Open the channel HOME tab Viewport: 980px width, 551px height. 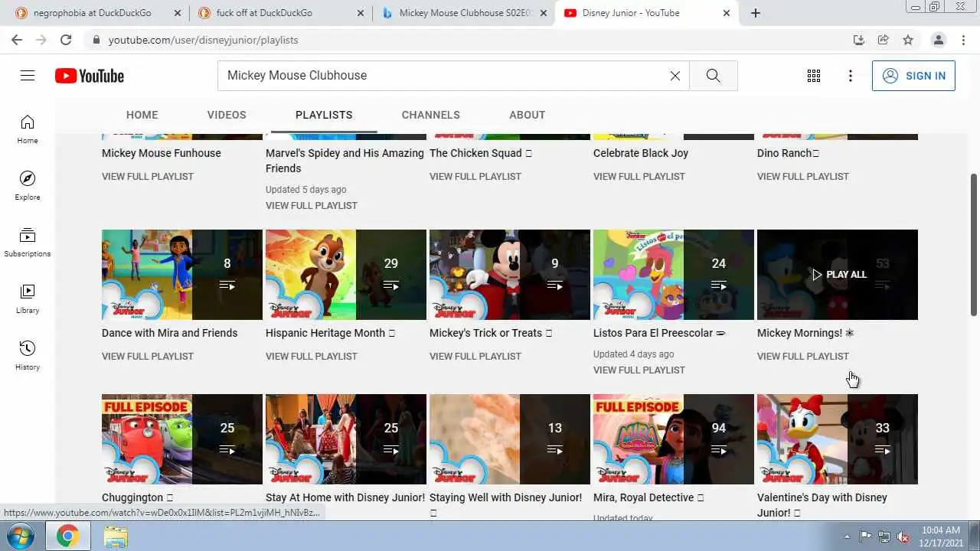pyautogui.click(x=142, y=115)
